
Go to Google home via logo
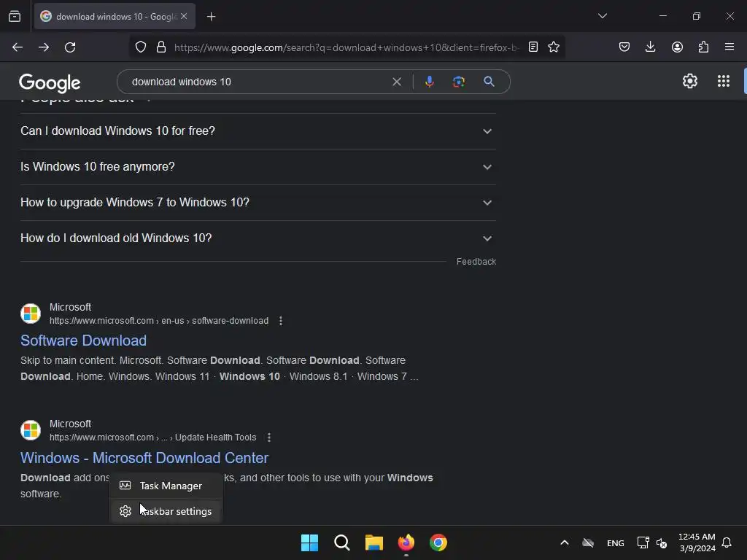pyautogui.click(x=50, y=83)
